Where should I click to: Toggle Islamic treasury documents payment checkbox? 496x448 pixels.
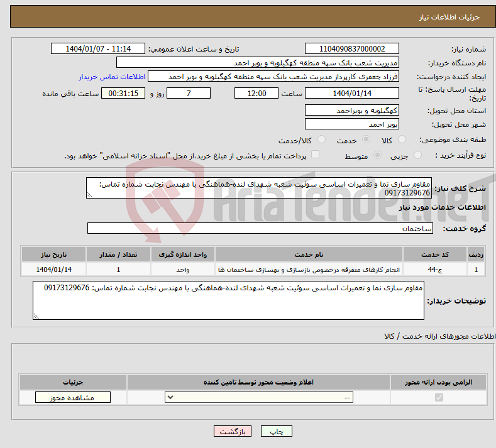pyautogui.click(x=316, y=155)
